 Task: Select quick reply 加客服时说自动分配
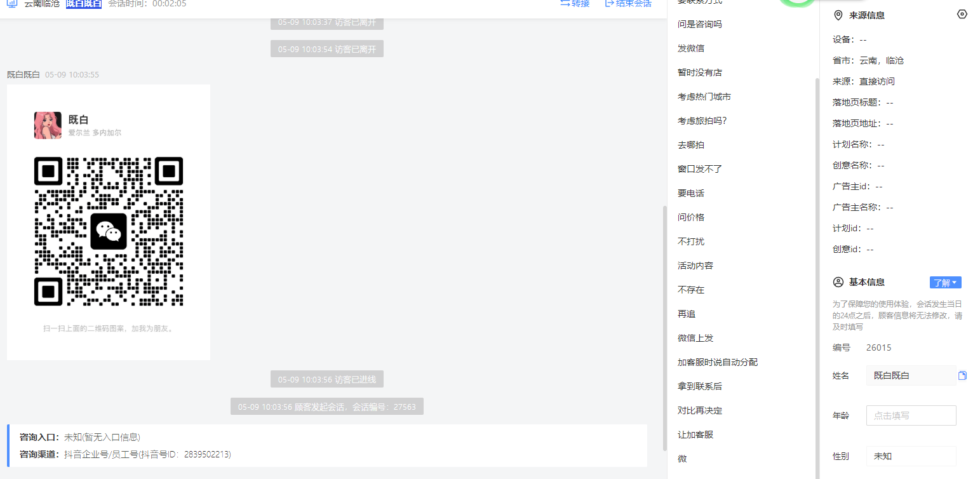click(x=718, y=362)
